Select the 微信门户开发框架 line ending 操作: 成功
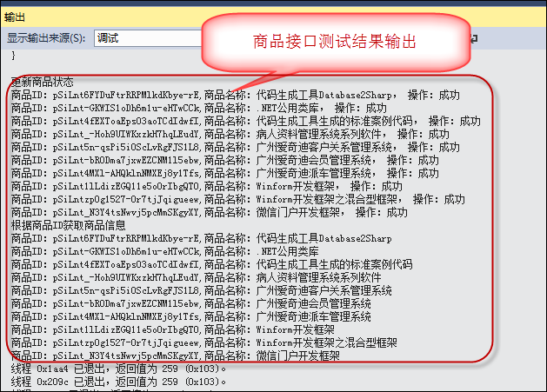The width and height of the screenshot is (547, 392). pyautogui.click(x=210, y=212)
